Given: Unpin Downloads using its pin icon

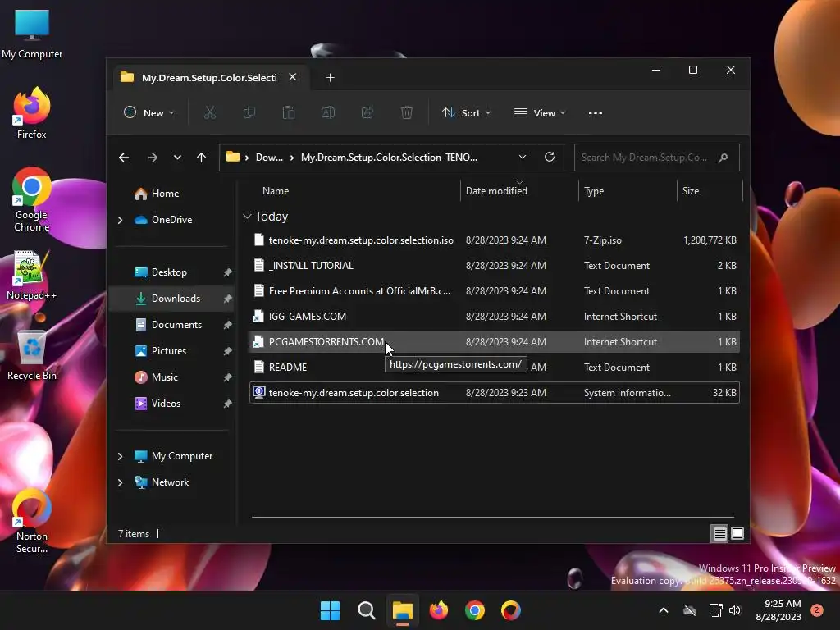Looking at the screenshot, I should coord(228,299).
